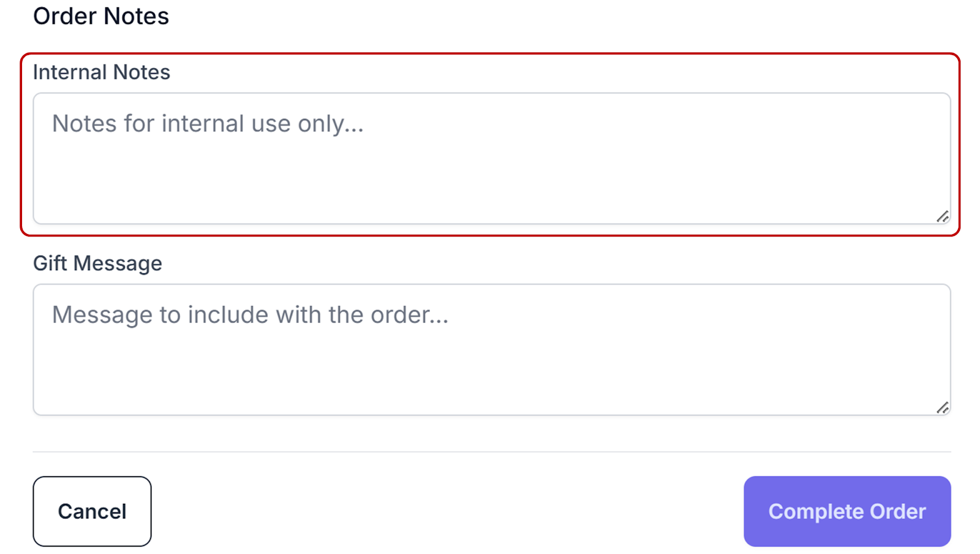Click the word "Internal" in the field label
Image resolution: width=980 pixels, height=554 pixels.
pyautogui.click(x=70, y=72)
